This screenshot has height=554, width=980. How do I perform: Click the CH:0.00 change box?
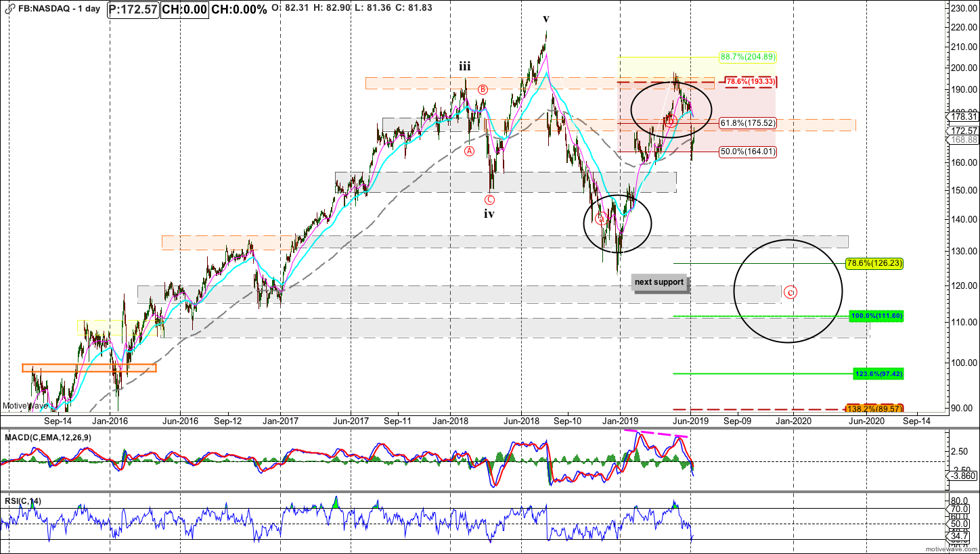tap(184, 10)
